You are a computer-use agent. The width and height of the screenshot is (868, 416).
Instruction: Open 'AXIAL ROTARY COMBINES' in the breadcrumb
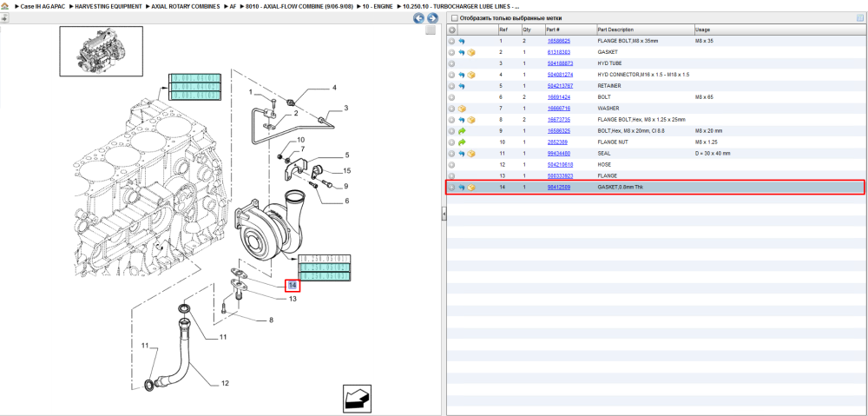click(186, 6)
